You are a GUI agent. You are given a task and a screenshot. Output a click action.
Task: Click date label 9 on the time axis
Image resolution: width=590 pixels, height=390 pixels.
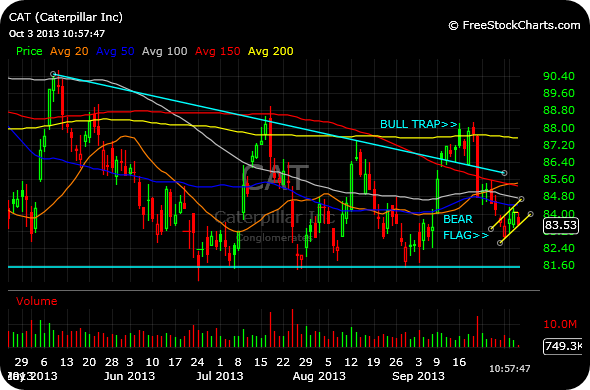click(x=437, y=362)
